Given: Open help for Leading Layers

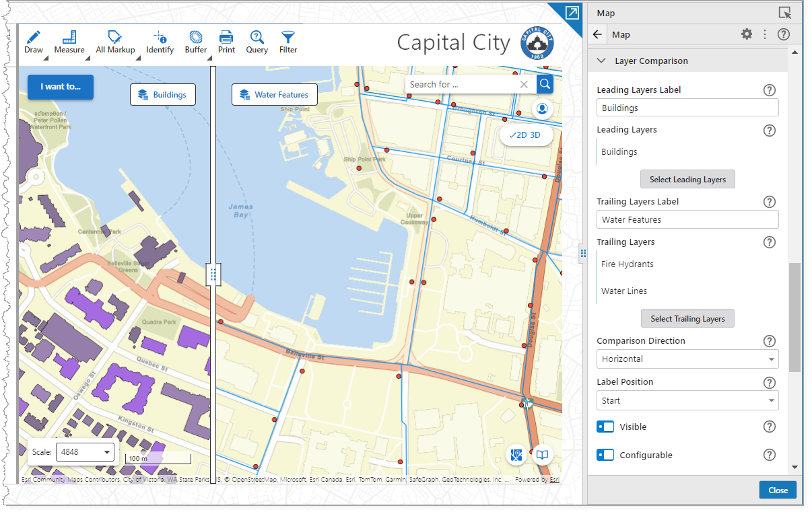Looking at the screenshot, I should 770,131.
